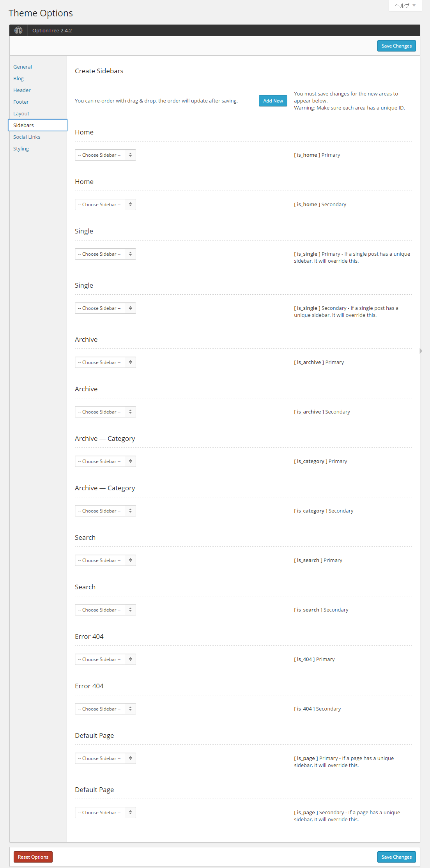Open the is_archive Secondary sidebar dropdown

(x=105, y=412)
